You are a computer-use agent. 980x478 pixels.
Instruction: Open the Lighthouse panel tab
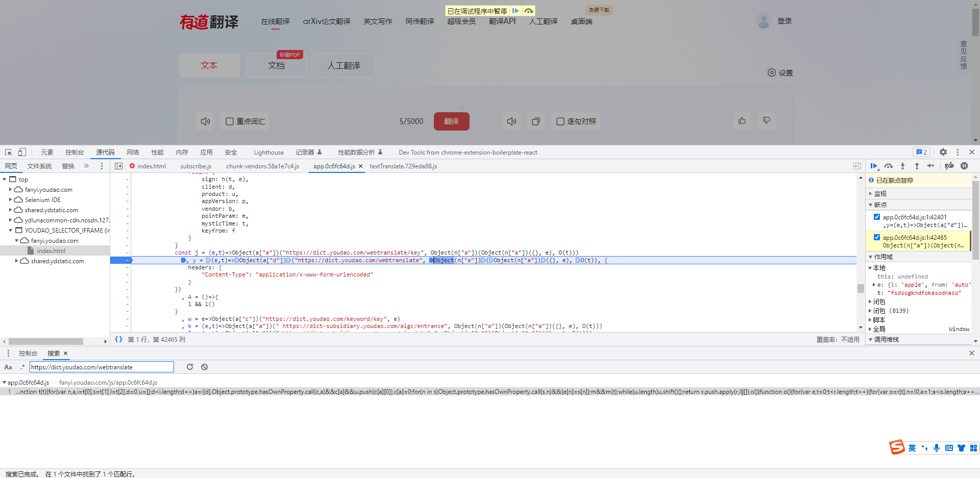coord(268,152)
